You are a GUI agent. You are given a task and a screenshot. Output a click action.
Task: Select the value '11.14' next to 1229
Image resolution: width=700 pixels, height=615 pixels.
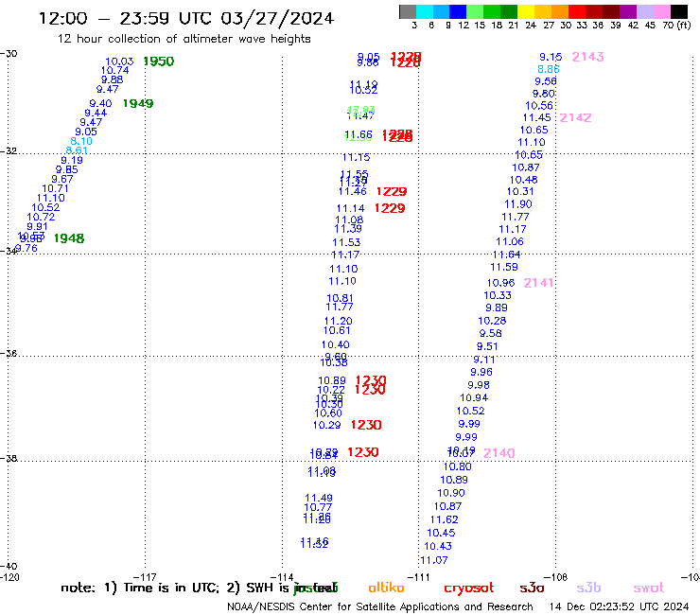point(350,208)
